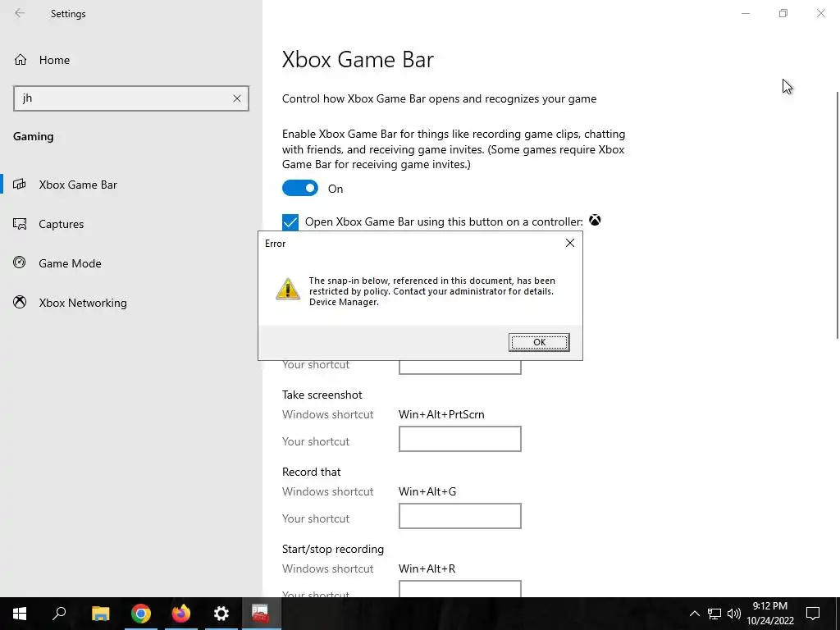Uncheck Open Xbox Game Bar using controller button
The height and width of the screenshot is (630, 840).
(290, 221)
